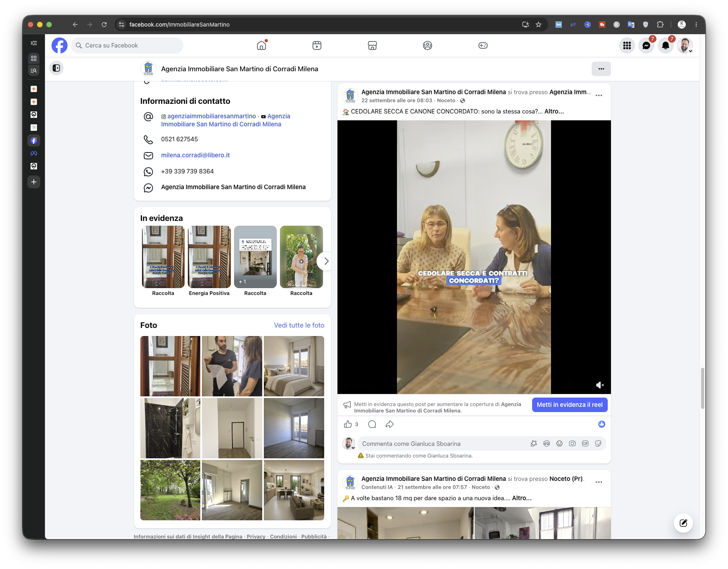This screenshot has width=728, height=569.
Task: Click Vedi tutte le foto link
Action: pyautogui.click(x=299, y=325)
